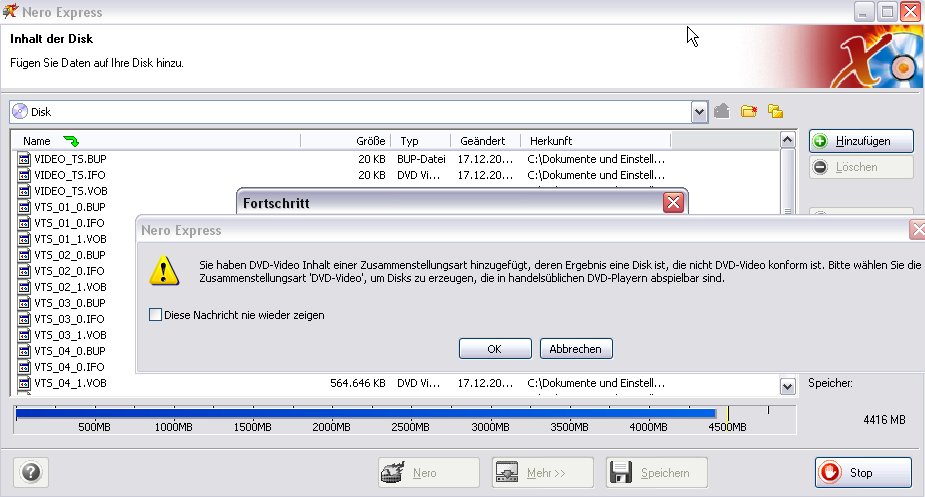Select VIDEO_TS.VOB file name
The image size is (925, 497).
(71, 191)
